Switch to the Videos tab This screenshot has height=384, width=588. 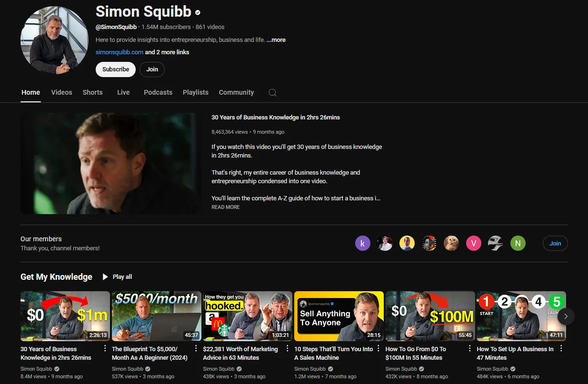click(x=61, y=92)
